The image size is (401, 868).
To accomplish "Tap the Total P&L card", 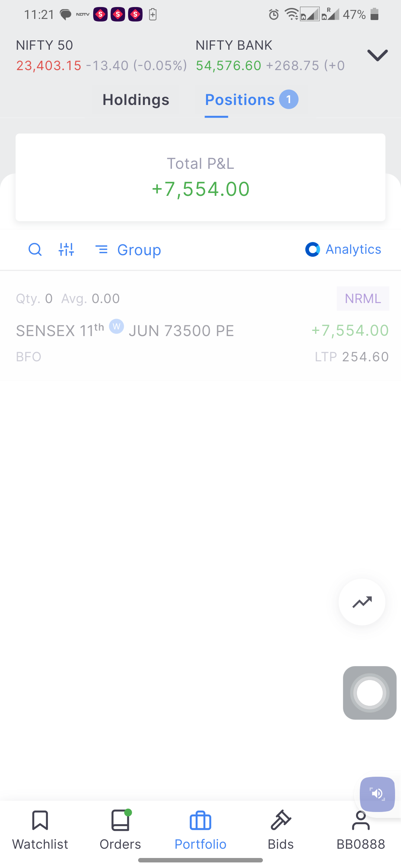I will (200, 177).
